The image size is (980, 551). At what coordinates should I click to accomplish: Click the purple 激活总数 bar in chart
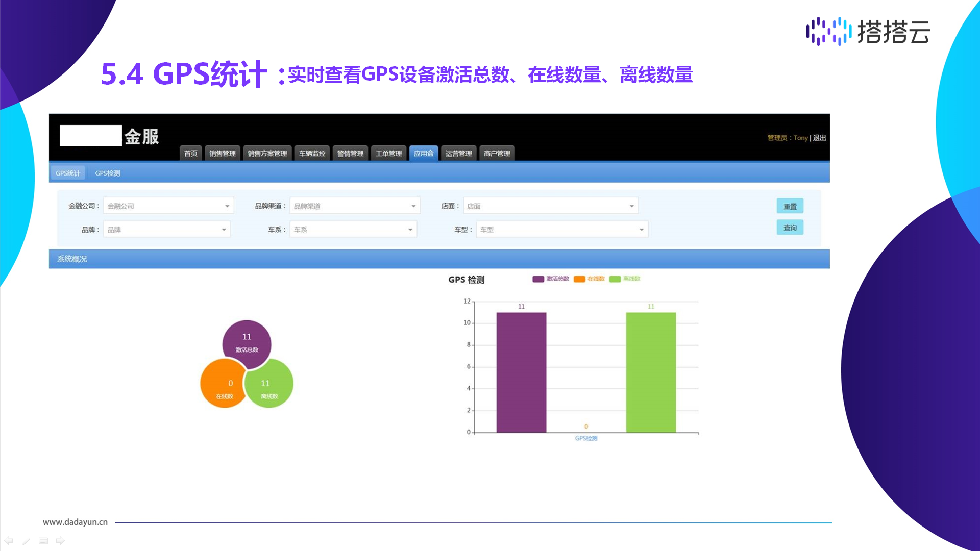[x=521, y=372]
